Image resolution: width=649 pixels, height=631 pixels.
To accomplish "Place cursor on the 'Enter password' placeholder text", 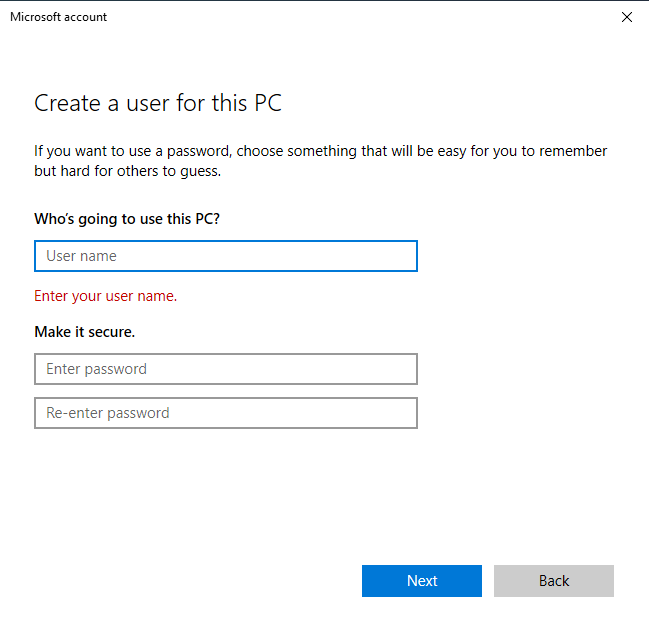I will (x=96, y=369).
